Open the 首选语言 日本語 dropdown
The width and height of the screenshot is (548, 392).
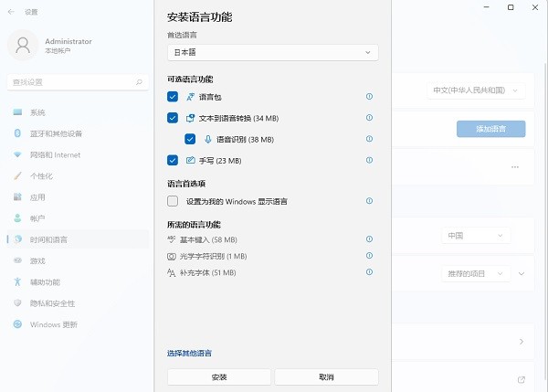click(272, 52)
